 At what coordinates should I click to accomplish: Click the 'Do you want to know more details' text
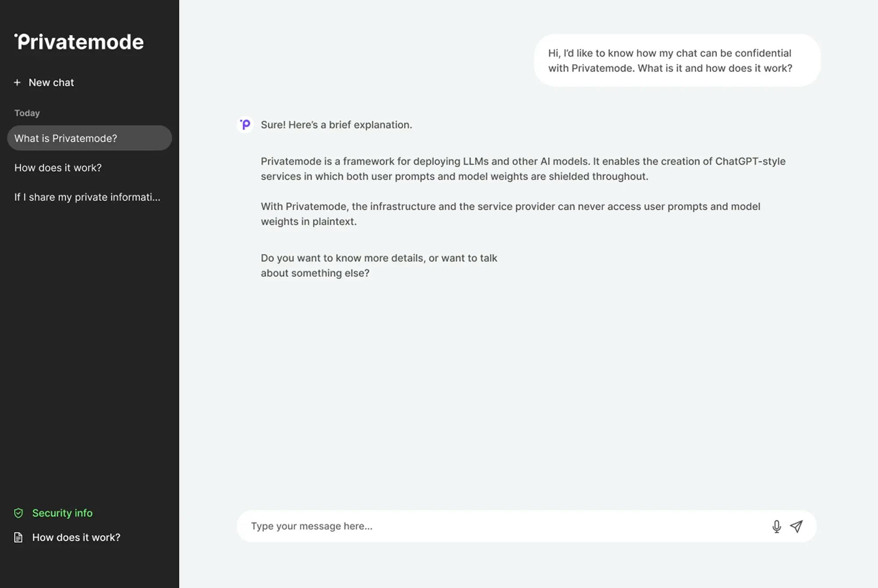(378, 265)
